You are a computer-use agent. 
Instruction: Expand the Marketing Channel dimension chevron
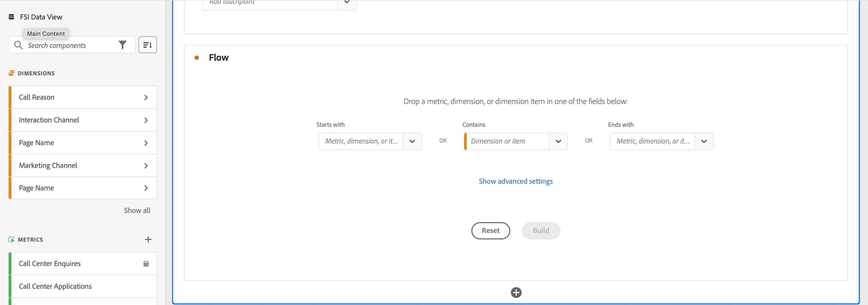click(x=146, y=166)
